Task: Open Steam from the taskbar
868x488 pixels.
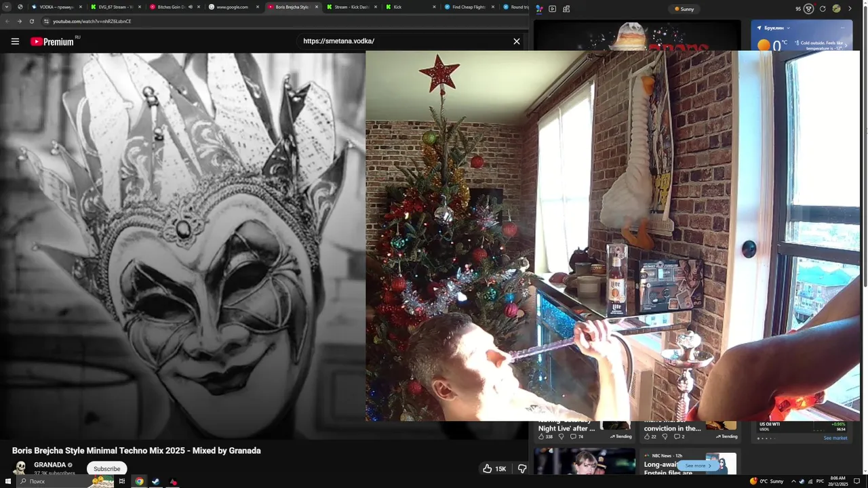Action: (155, 481)
